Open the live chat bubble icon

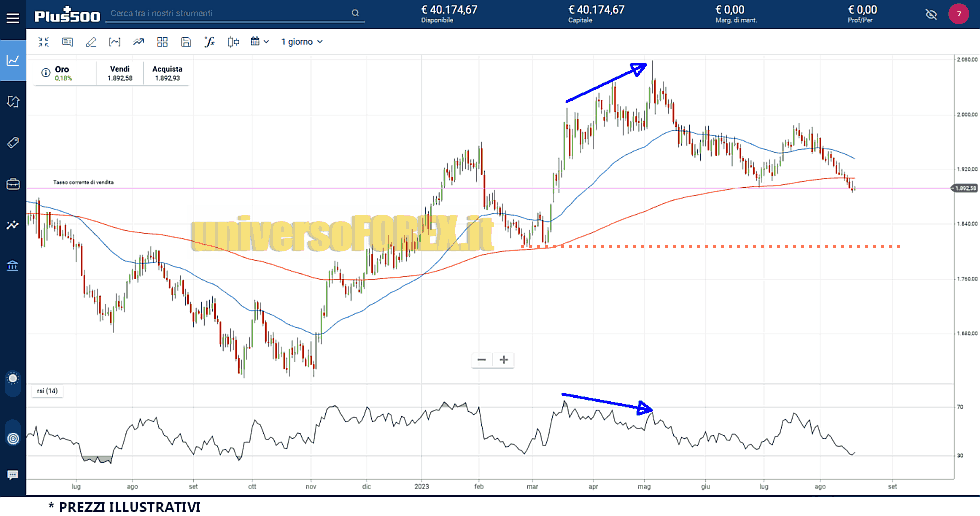pos(13,475)
